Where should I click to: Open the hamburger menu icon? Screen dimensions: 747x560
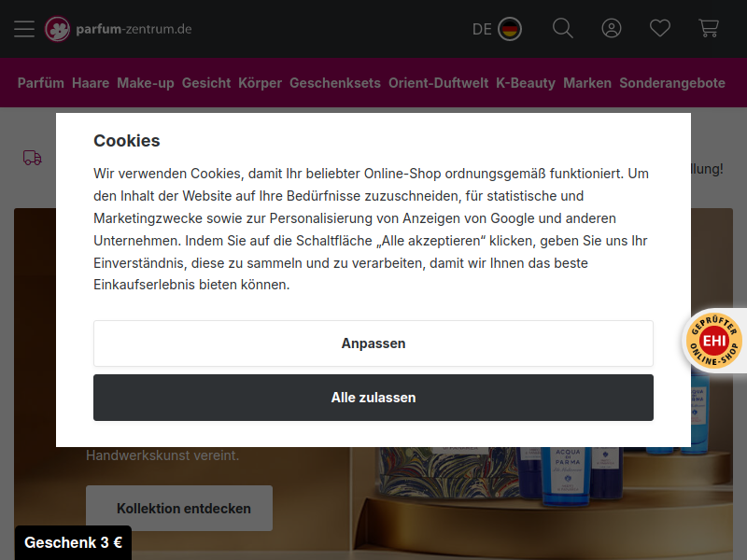24,29
